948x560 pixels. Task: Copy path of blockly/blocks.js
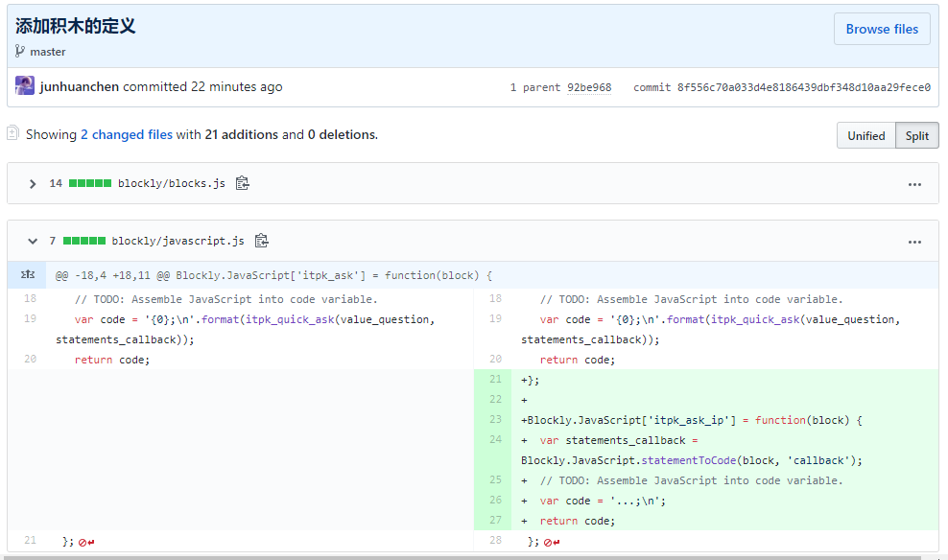coord(243,183)
